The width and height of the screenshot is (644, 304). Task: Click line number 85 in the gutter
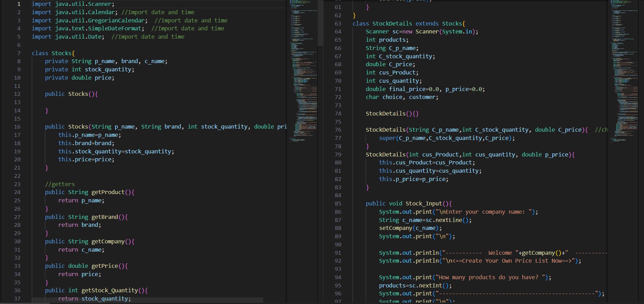338,203
